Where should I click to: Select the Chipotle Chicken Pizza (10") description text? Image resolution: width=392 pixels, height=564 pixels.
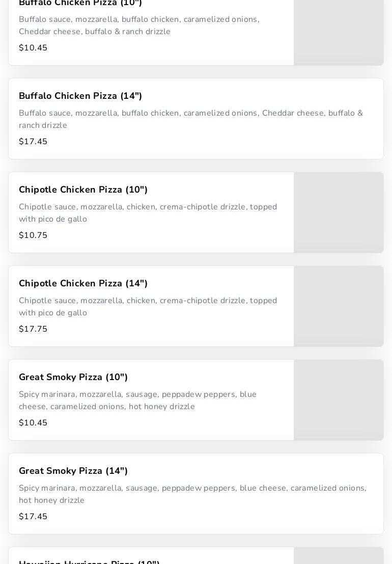[148, 213]
